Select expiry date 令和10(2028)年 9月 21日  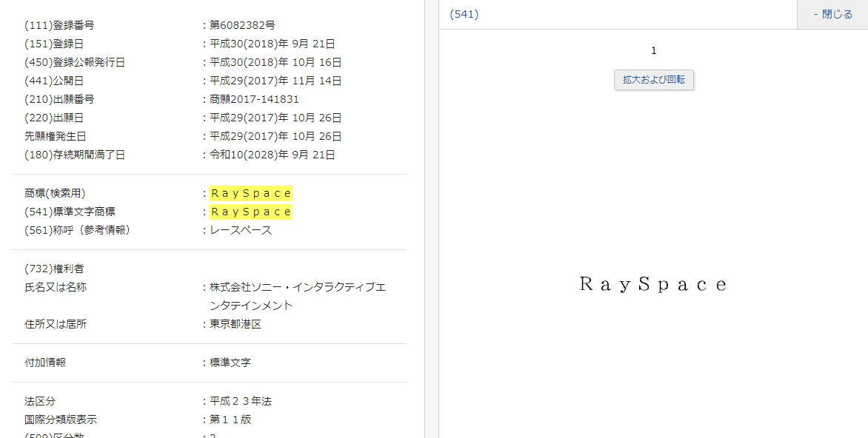point(273,155)
